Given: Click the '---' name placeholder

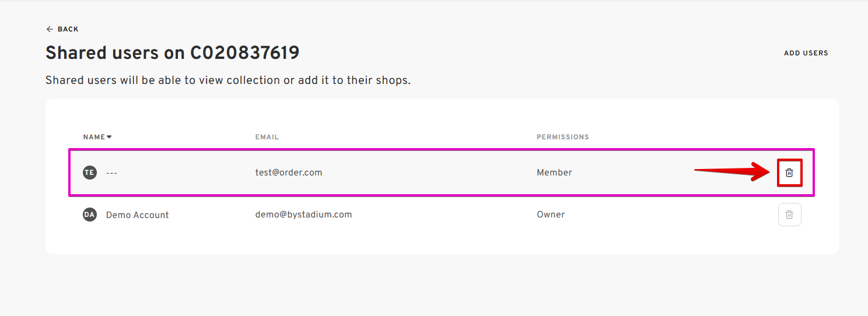Looking at the screenshot, I should 111,173.
